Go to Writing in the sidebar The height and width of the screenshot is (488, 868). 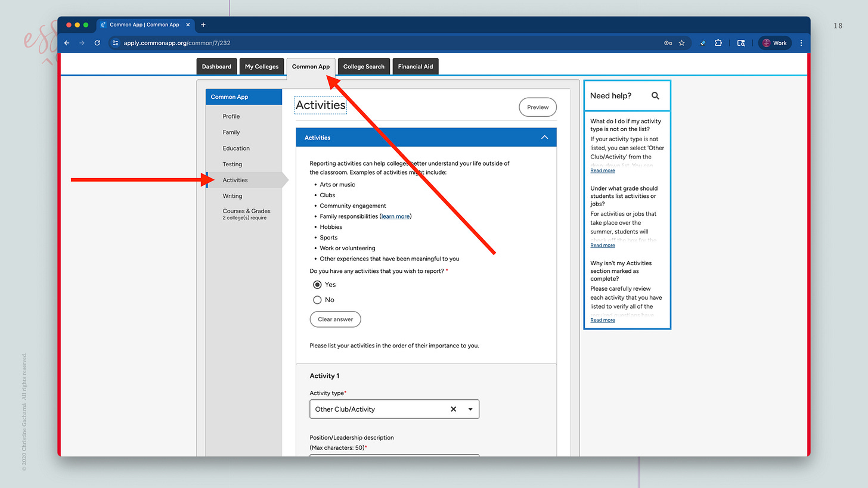[232, 196]
